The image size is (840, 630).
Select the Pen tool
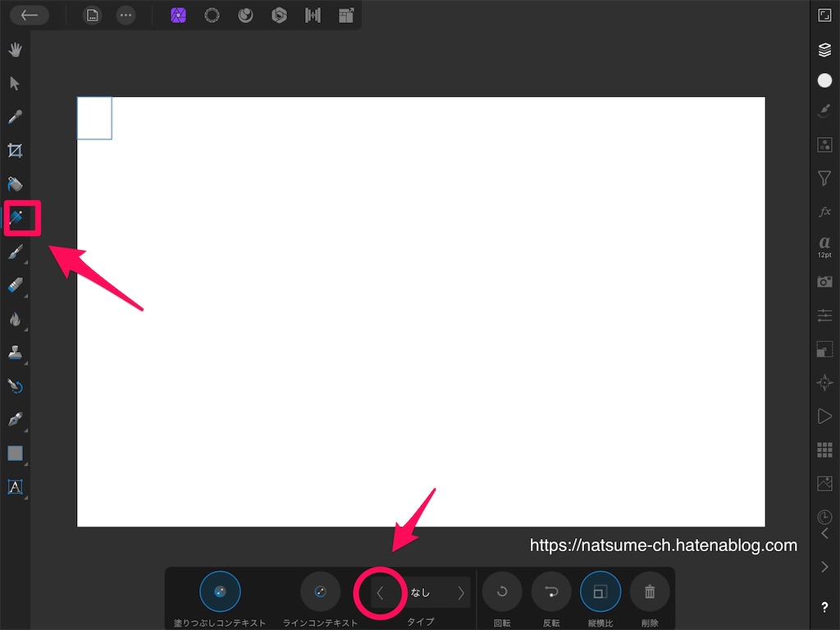[x=15, y=419]
